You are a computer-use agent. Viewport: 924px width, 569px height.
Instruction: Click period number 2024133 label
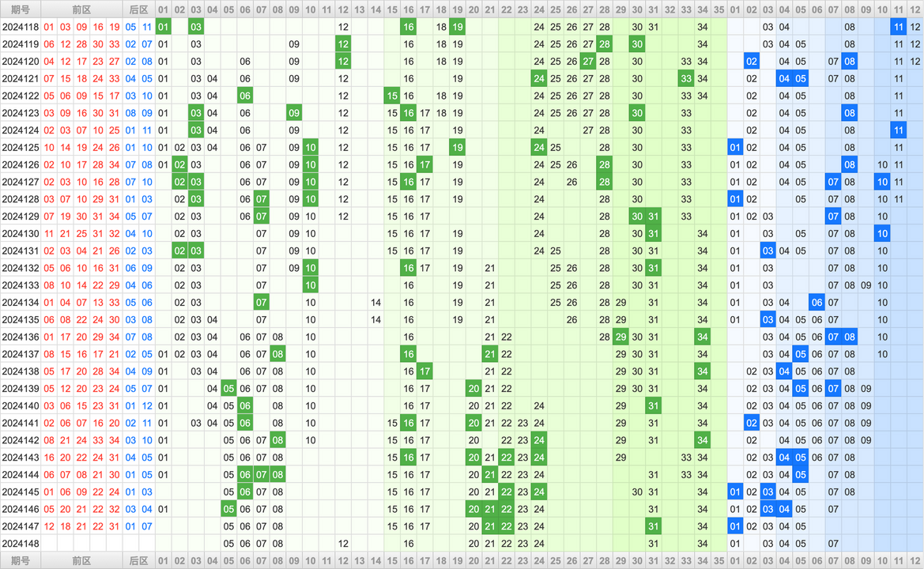(21, 284)
